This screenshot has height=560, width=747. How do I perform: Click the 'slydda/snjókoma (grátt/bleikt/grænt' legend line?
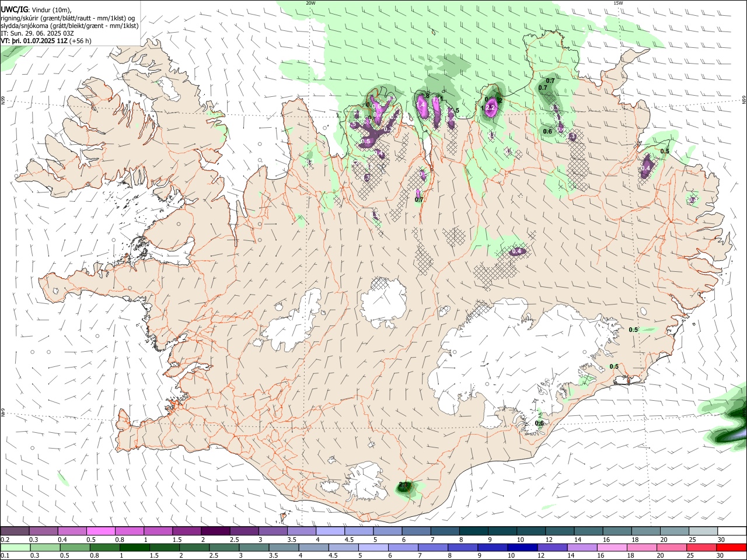point(69,26)
